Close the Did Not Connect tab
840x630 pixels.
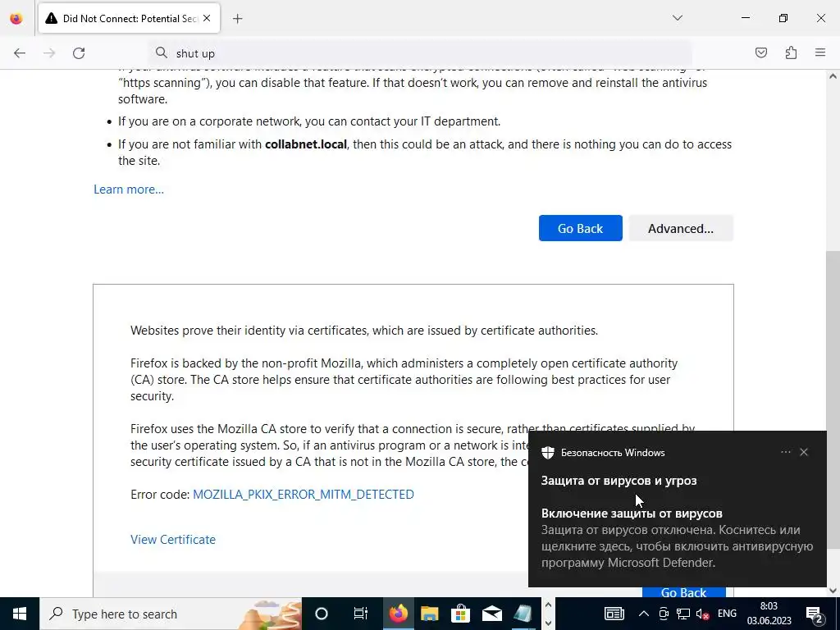[207, 18]
